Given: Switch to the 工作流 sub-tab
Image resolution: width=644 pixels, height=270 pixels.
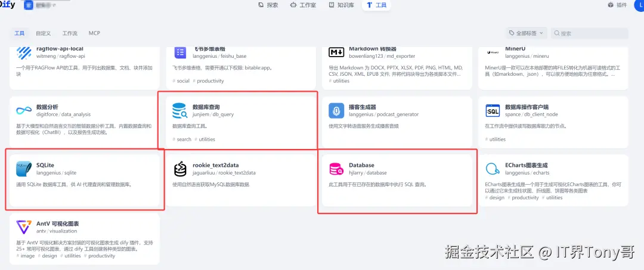Looking at the screenshot, I should (70, 33).
